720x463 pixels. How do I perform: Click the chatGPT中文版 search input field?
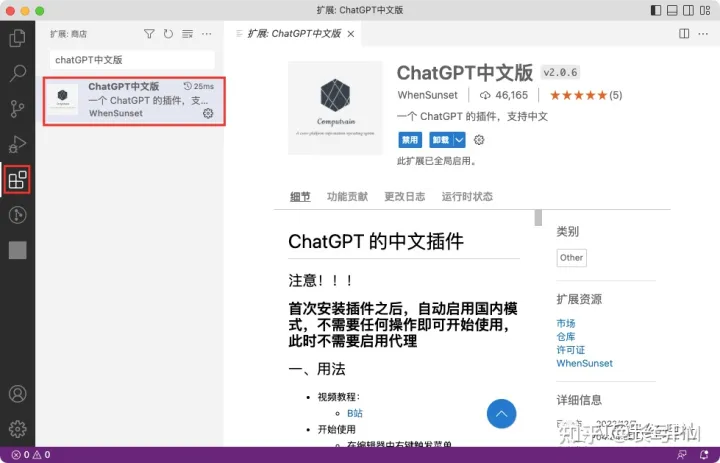point(132,60)
